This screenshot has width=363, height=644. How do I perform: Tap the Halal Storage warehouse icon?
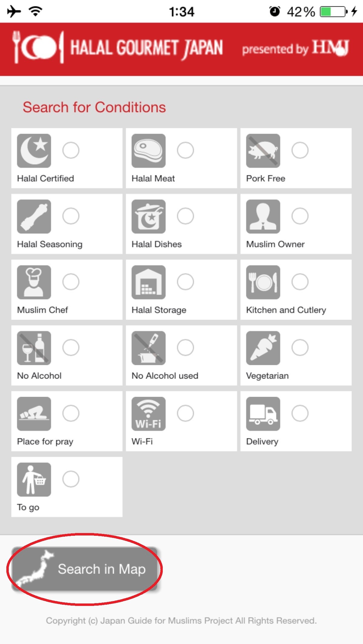click(x=149, y=282)
